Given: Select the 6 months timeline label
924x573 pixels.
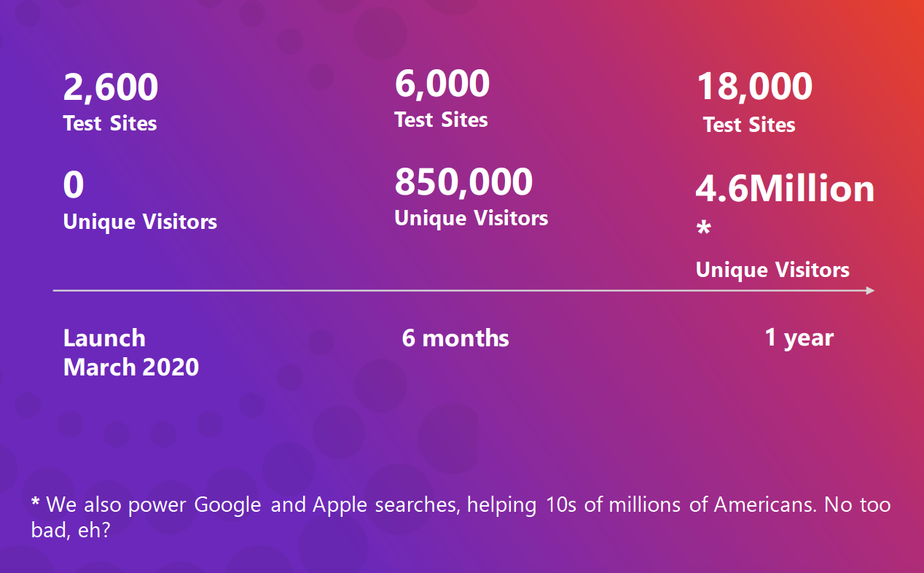Looking at the screenshot, I should pyautogui.click(x=455, y=338).
